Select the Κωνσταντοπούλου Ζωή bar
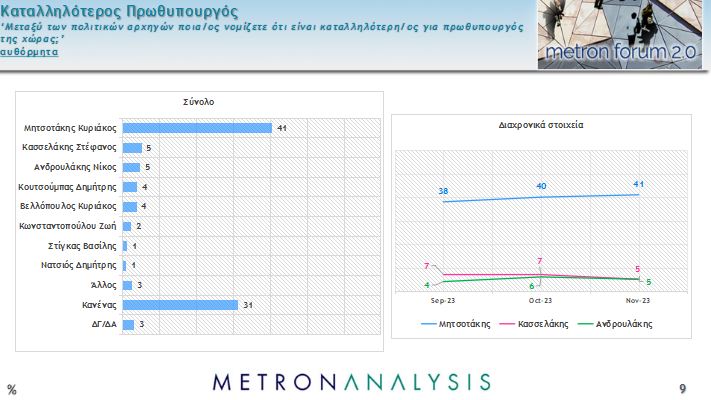Screen dimensions: 711x400 pyautogui.click(x=126, y=226)
